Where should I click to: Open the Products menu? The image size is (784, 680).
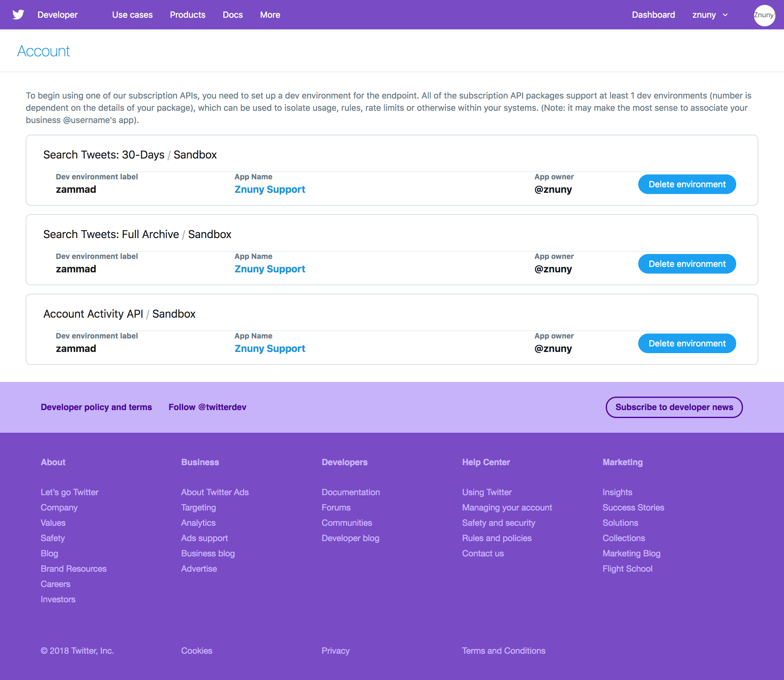tap(187, 15)
